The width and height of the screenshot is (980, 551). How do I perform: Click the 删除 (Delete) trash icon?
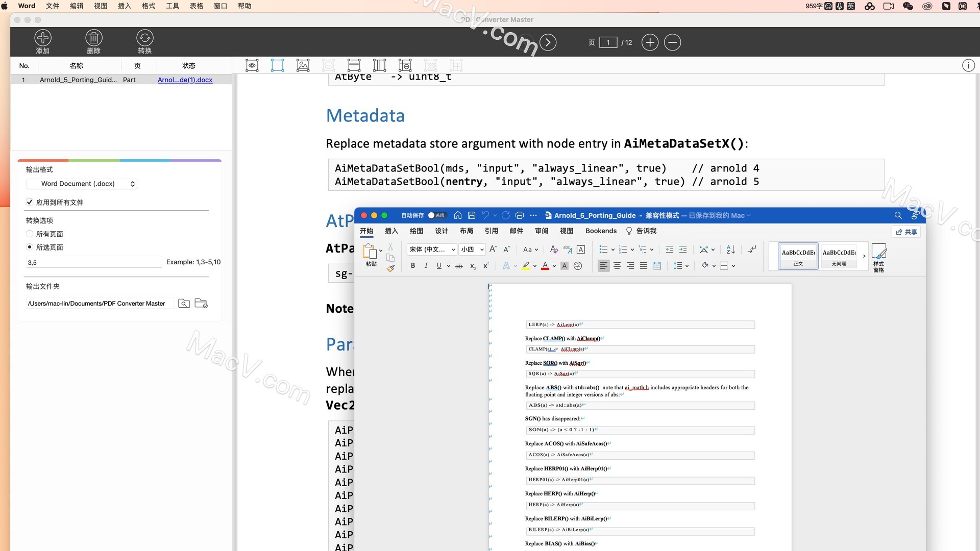(94, 38)
